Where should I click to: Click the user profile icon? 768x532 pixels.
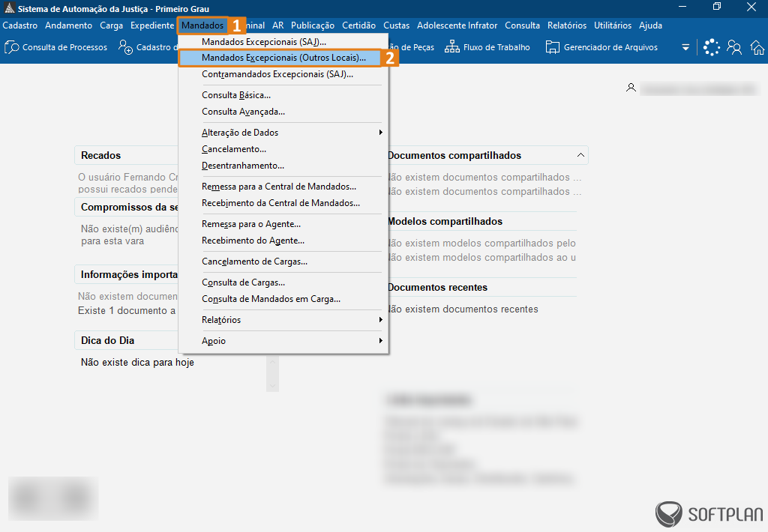coord(631,88)
